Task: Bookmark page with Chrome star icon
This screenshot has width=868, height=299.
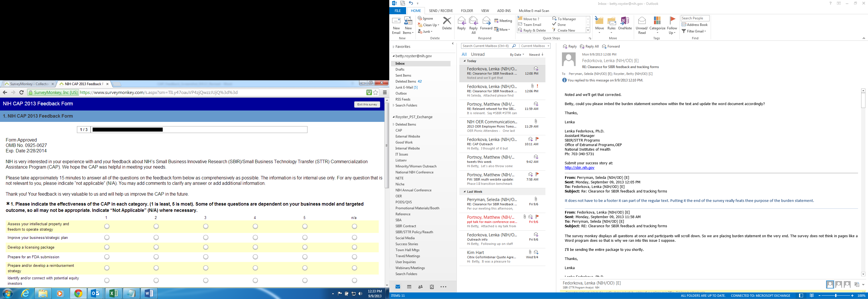Action: tap(376, 93)
